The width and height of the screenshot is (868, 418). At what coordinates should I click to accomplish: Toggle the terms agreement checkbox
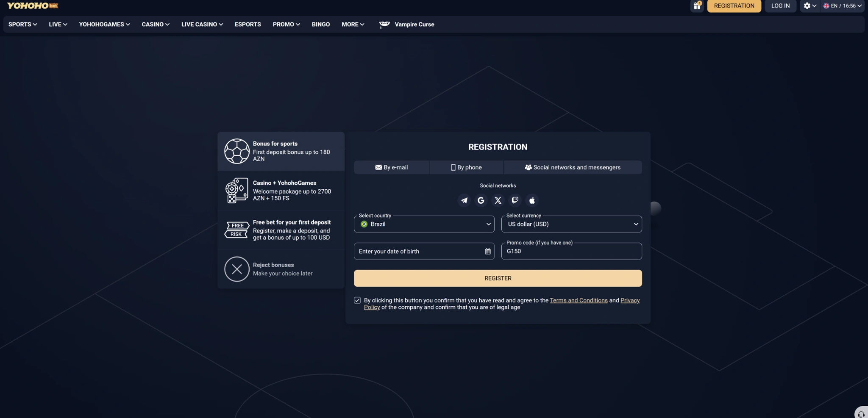click(357, 300)
